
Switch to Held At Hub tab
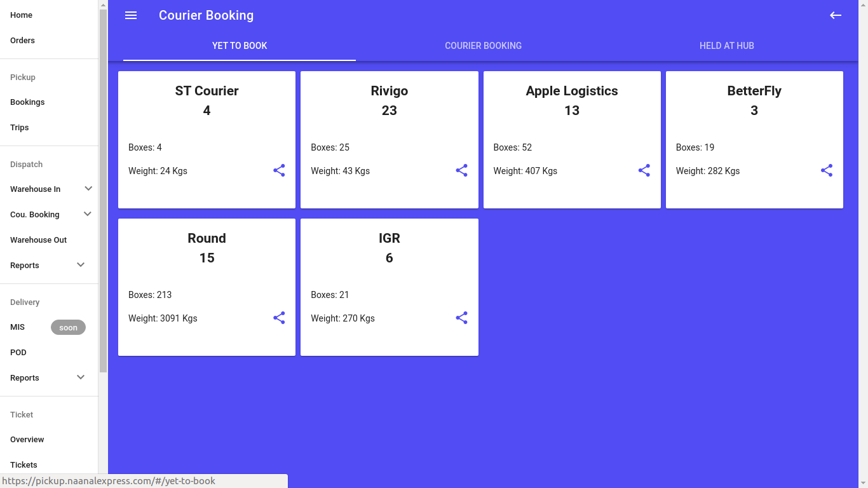[726, 46]
